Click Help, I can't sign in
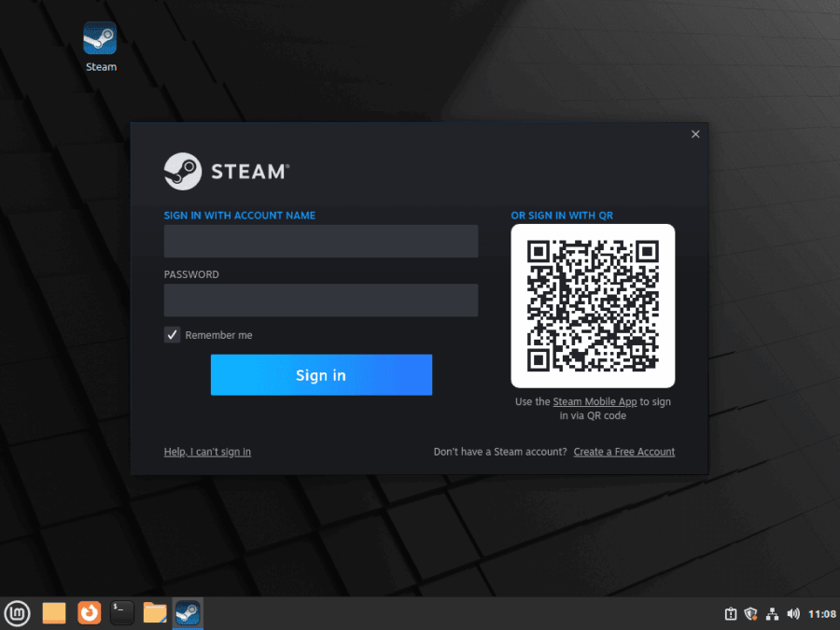This screenshot has height=630, width=840. click(x=207, y=451)
